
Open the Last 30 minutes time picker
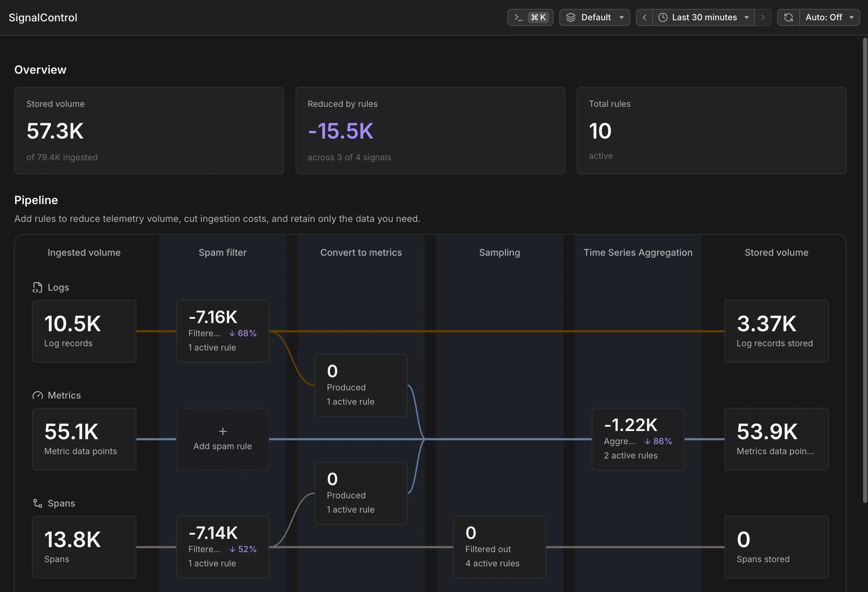pos(704,18)
